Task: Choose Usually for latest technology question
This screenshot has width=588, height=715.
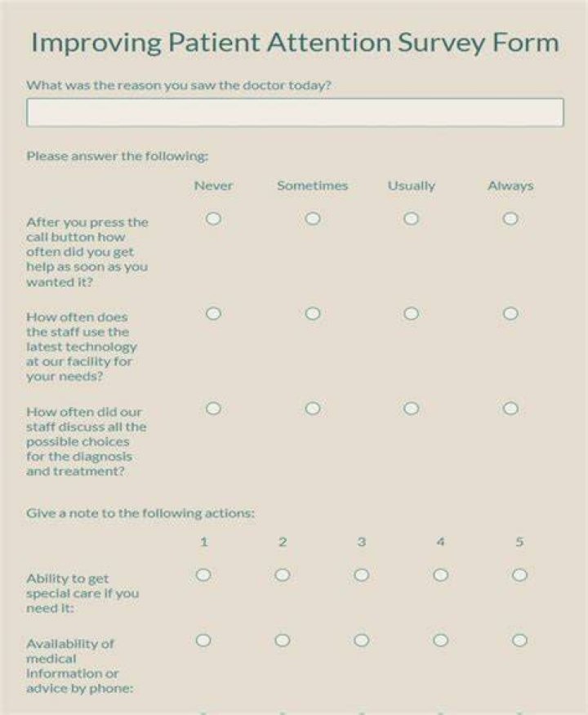Action: point(411,314)
